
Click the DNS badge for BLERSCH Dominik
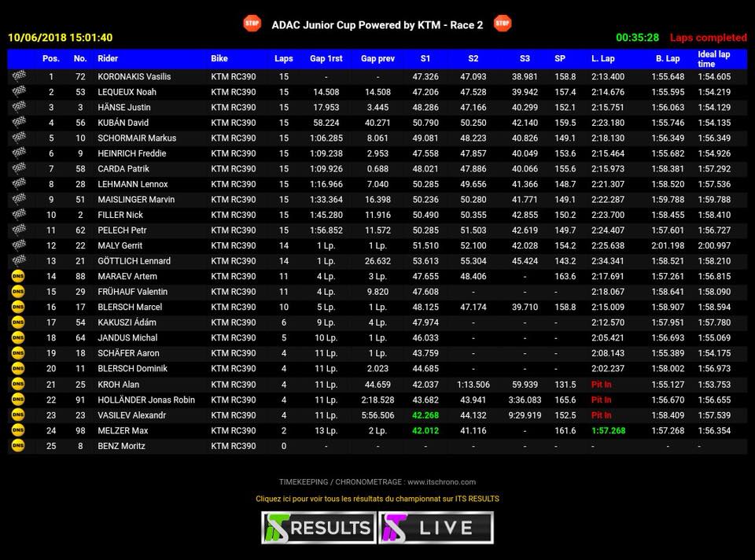click(x=18, y=369)
